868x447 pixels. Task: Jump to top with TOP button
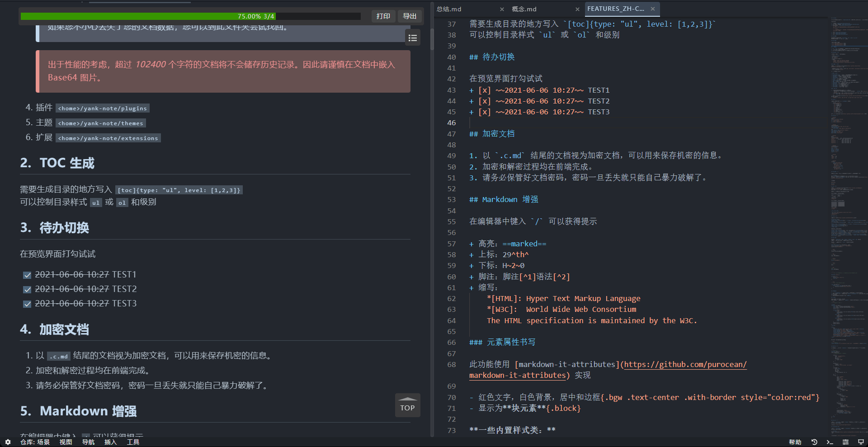click(x=408, y=405)
